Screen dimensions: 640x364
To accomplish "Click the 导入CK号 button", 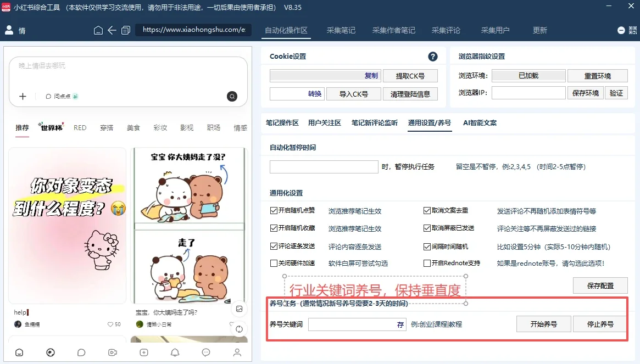I will tap(354, 94).
